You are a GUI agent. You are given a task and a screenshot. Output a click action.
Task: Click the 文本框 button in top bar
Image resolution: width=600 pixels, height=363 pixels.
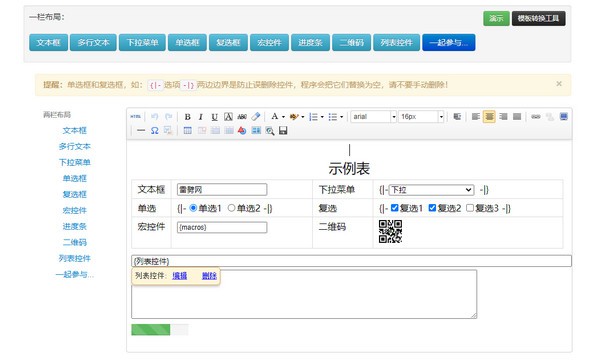coord(48,42)
